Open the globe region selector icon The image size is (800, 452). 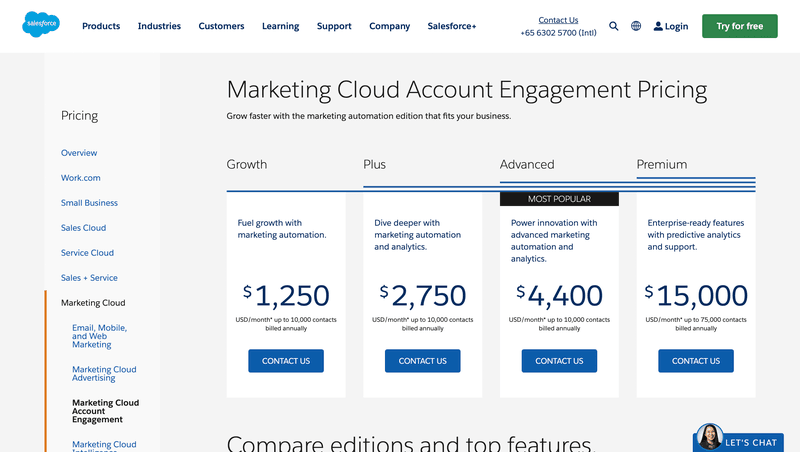[636, 26]
